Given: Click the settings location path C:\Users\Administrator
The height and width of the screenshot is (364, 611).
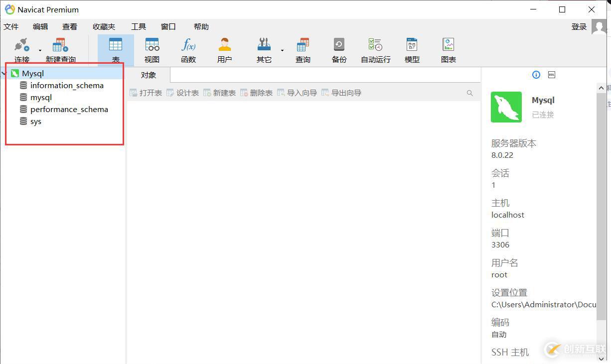Looking at the screenshot, I should 544,304.
